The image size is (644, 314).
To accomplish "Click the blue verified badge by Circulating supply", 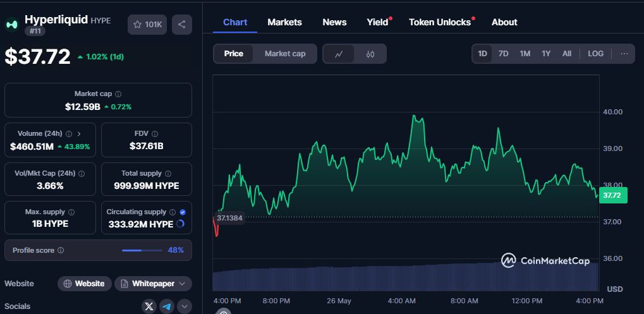I will point(183,212).
